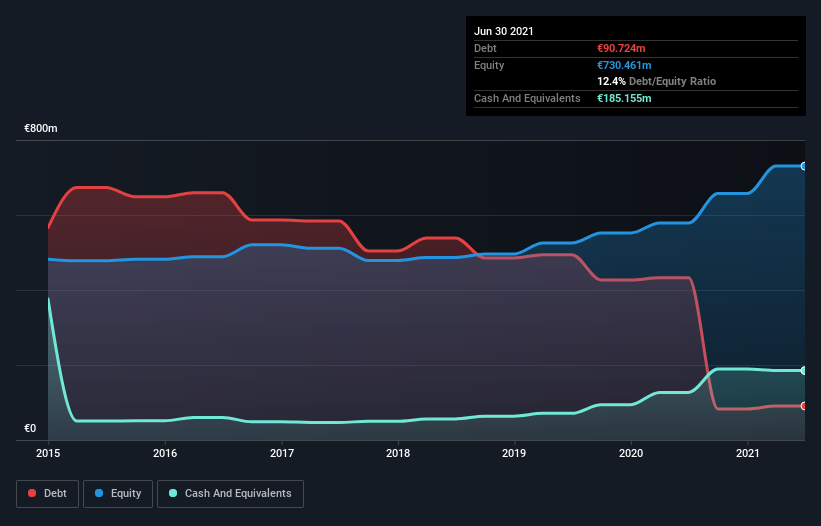
Task: Select the blue Equity endpoint marker
Action: click(803, 166)
